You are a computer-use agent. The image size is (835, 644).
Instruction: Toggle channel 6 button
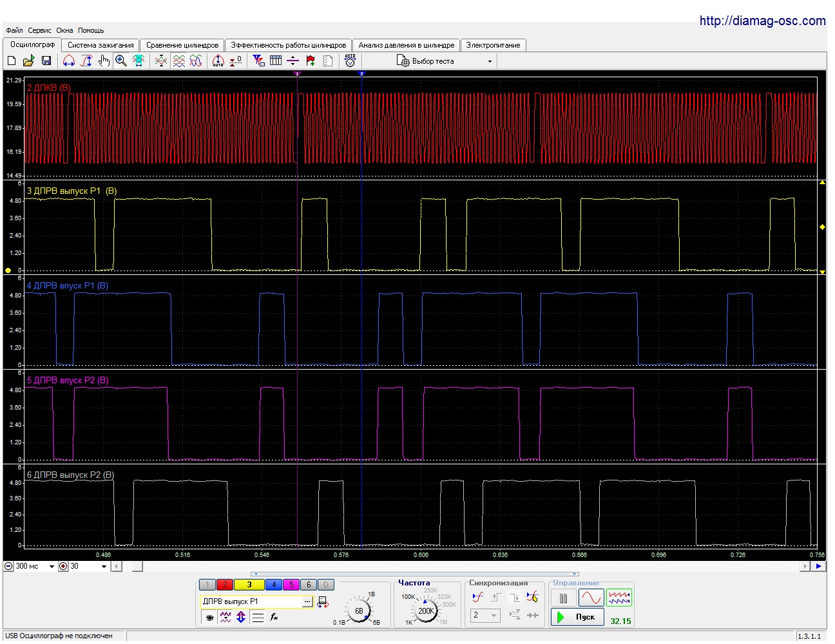[x=309, y=585]
